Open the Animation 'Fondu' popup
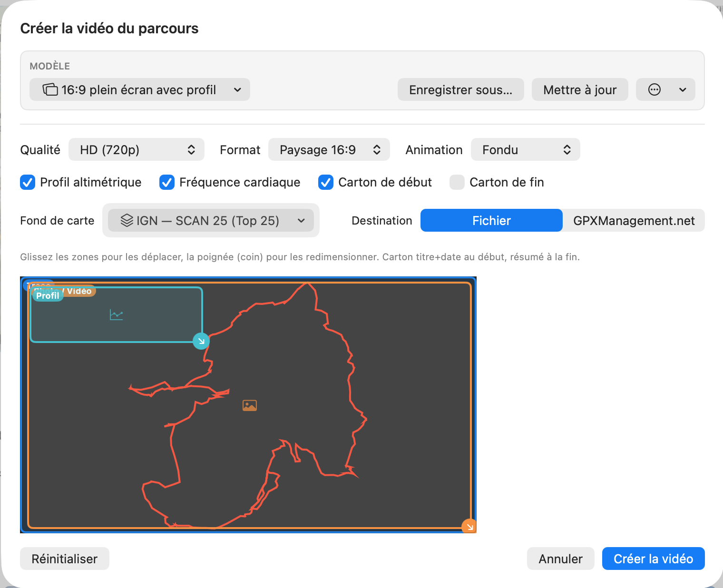The image size is (723, 588). point(526,149)
